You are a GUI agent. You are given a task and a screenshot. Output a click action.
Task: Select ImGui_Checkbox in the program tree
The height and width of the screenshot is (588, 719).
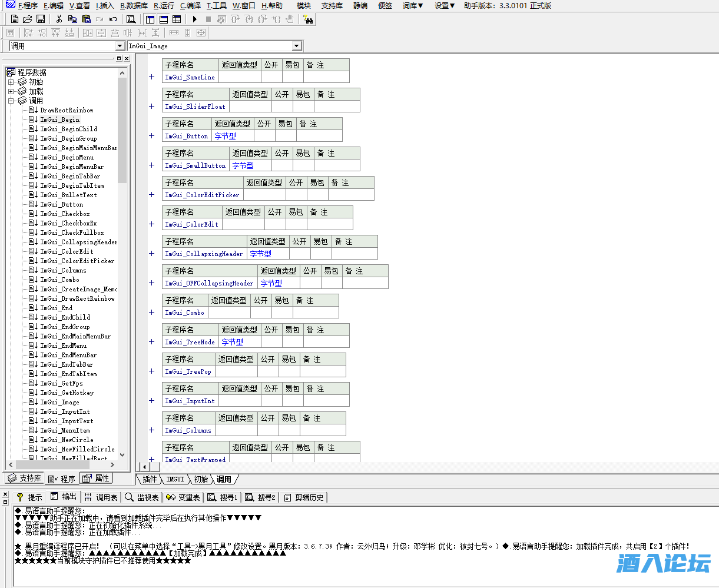pos(65,214)
